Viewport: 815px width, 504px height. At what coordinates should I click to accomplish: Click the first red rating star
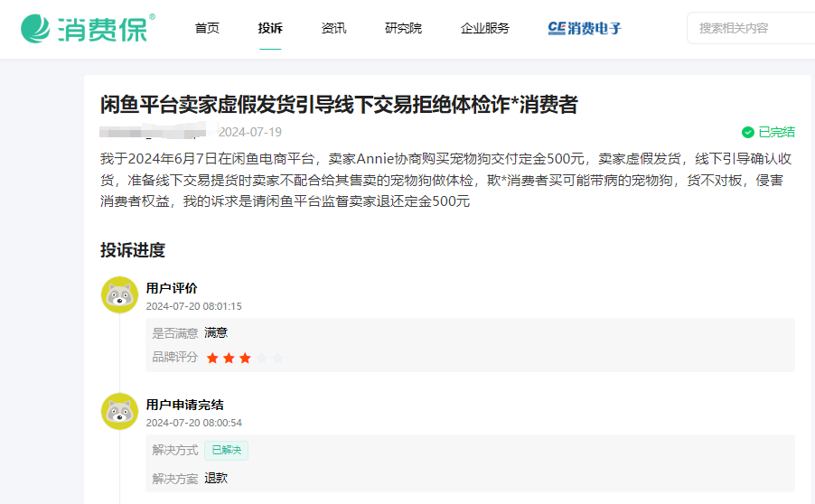coord(212,358)
